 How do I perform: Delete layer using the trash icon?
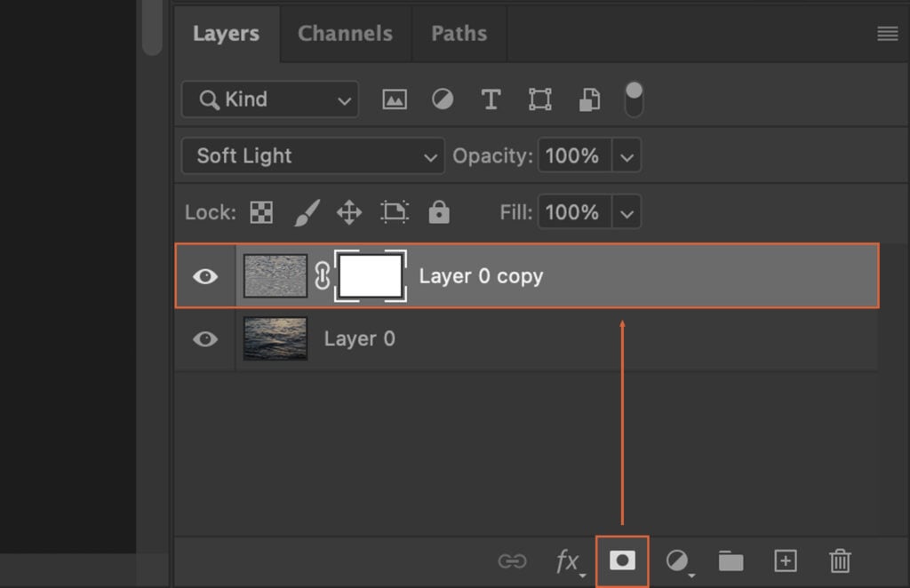click(x=839, y=560)
